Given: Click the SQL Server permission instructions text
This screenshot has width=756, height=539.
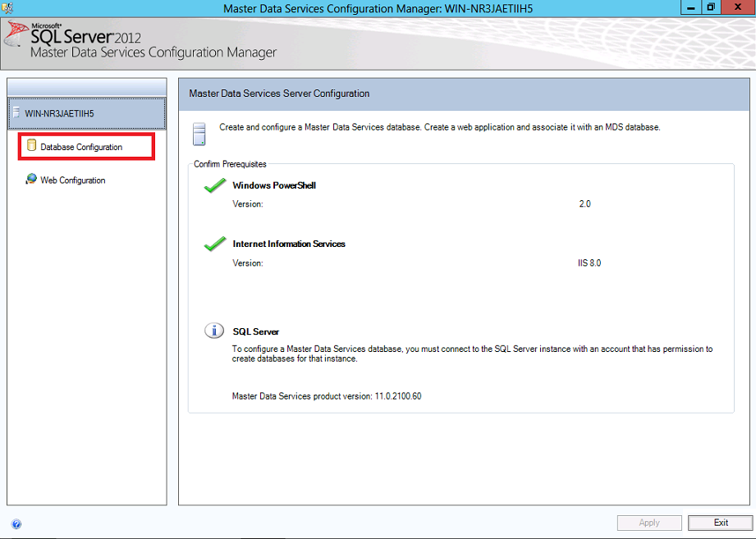Looking at the screenshot, I should [x=472, y=354].
